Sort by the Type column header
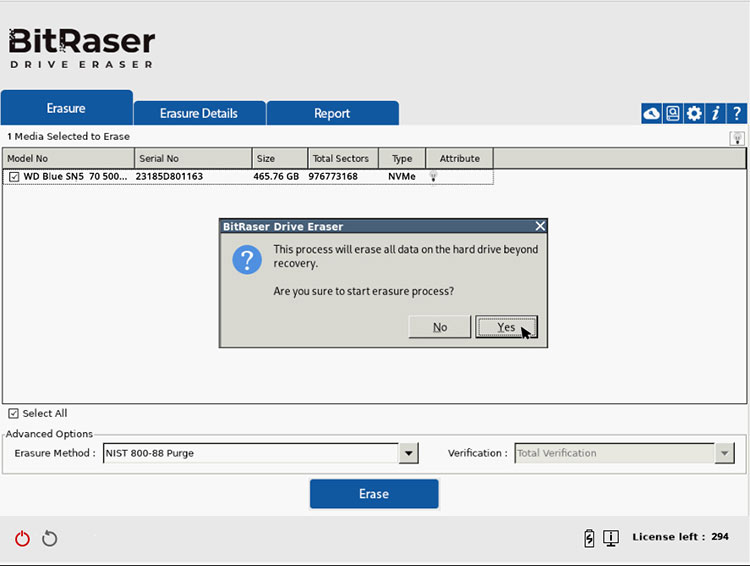 pos(402,158)
